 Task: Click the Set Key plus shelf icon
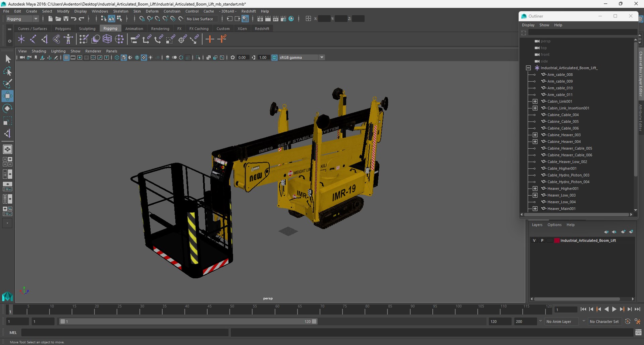pyautogui.click(x=210, y=39)
